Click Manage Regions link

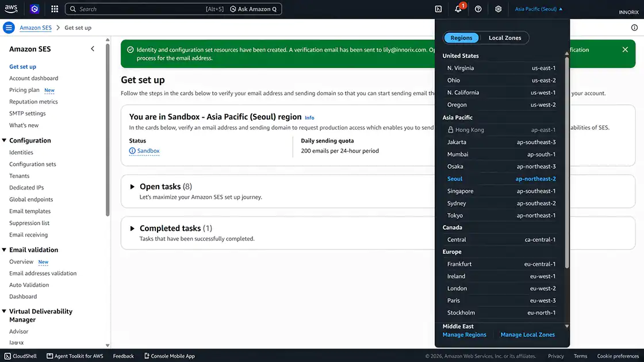(x=464, y=334)
